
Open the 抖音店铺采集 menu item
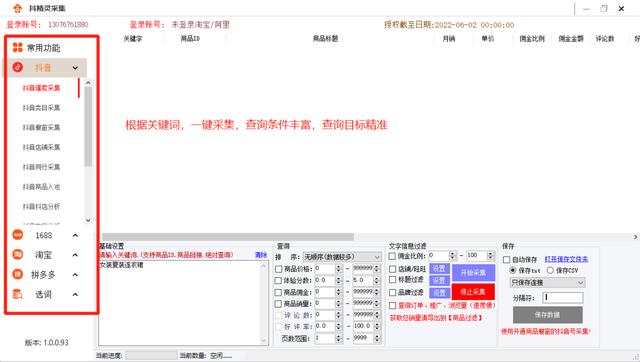pyautogui.click(x=41, y=147)
